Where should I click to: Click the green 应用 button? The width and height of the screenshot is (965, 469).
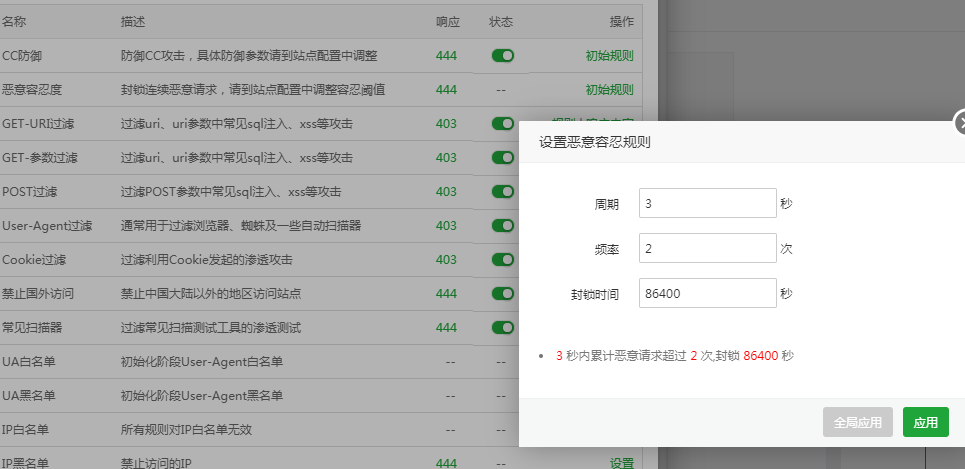coord(926,422)
